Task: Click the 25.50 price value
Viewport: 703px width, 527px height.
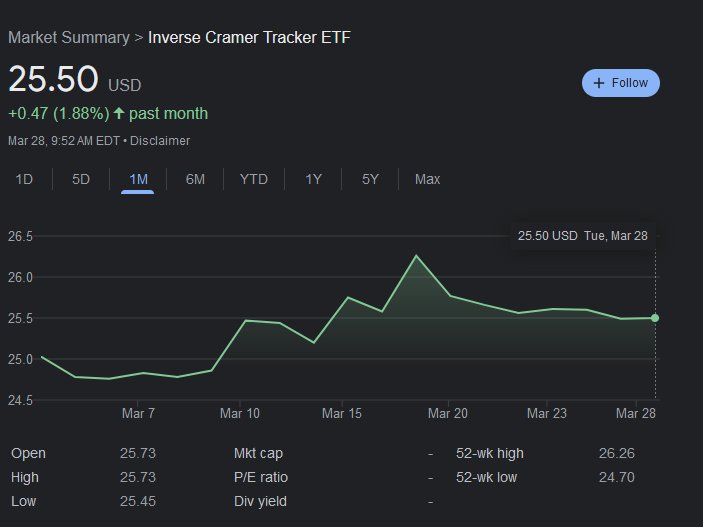Action: [x=53, y=79]
